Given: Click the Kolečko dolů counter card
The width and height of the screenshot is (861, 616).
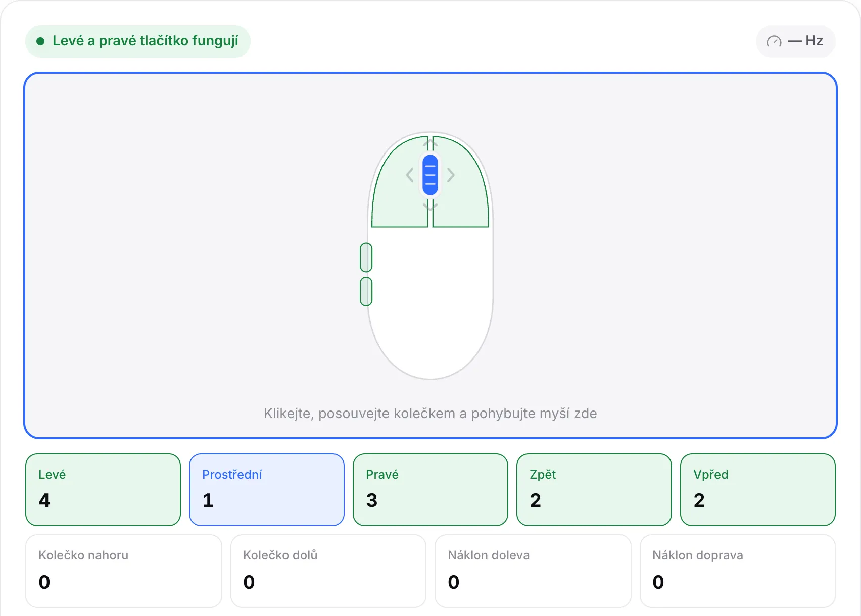Looking at the screenshot, I should click(x=328, y=571).
